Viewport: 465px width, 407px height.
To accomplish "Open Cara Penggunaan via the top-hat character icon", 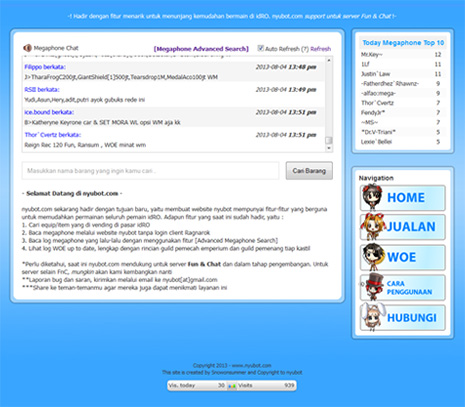I will tap(374, 286).
